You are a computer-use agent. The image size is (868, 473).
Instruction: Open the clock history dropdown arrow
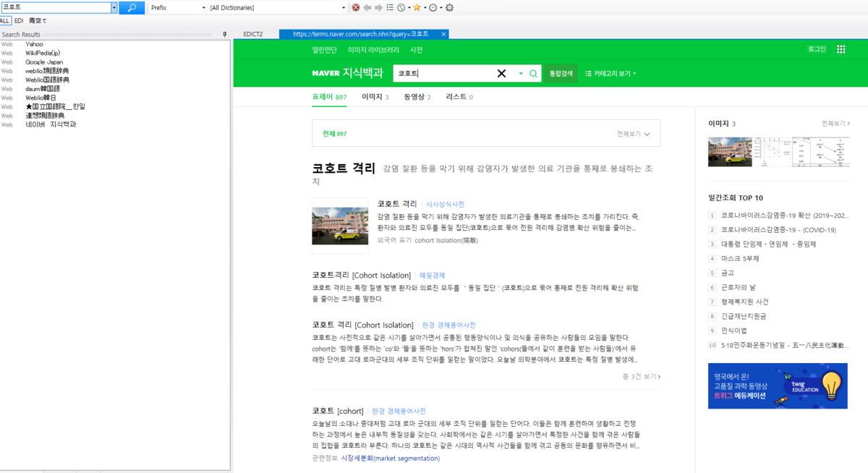pos(441,7)
